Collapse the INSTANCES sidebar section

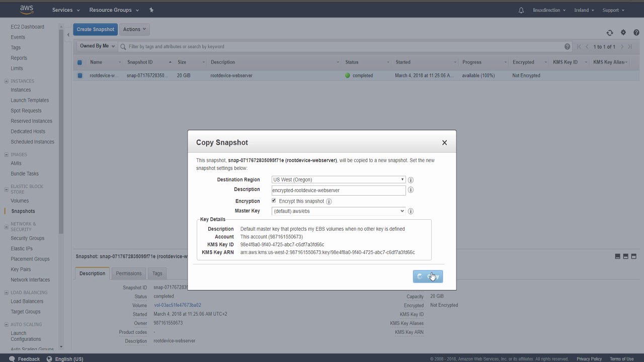coord(6,81)
